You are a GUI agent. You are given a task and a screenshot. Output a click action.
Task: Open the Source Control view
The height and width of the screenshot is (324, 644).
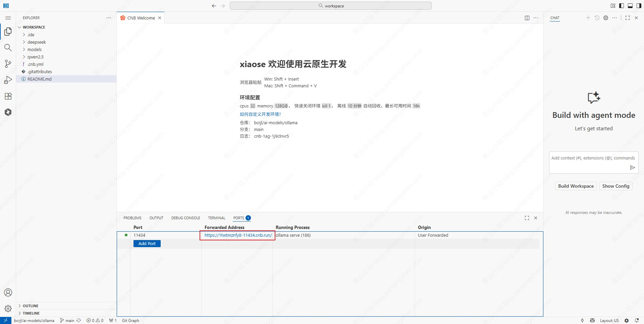[x=8, y=64]
